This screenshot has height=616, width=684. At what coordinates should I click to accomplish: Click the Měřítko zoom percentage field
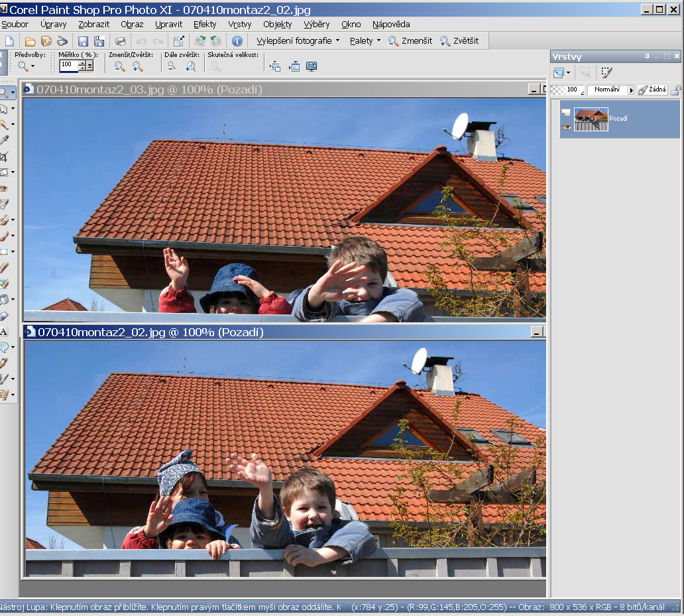click(x=68, y=66)
